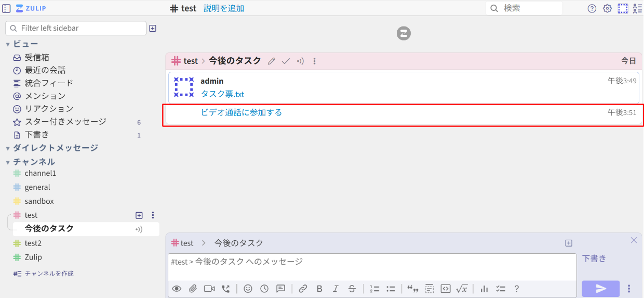The width and height of the screenshot is (644, 298).
Task: Toggle the left sidebar visibility
Action: [7, 8]
